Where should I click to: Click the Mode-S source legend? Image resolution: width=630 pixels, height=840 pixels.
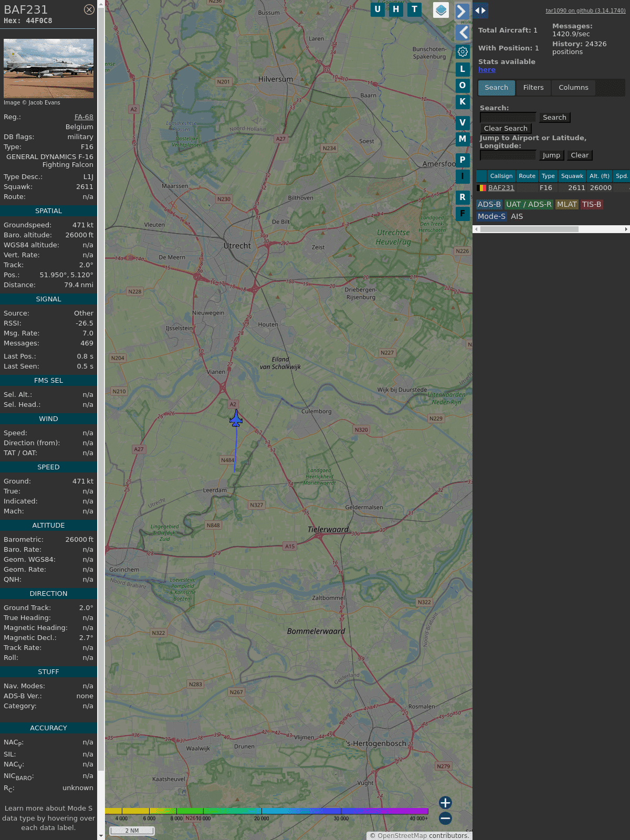coord(491,216)
